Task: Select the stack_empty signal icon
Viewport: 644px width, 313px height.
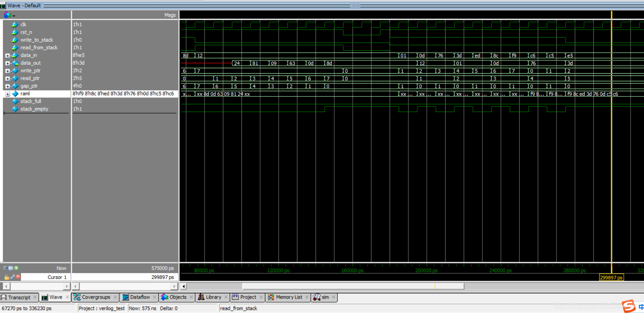Action: click(x=15, y=109)
